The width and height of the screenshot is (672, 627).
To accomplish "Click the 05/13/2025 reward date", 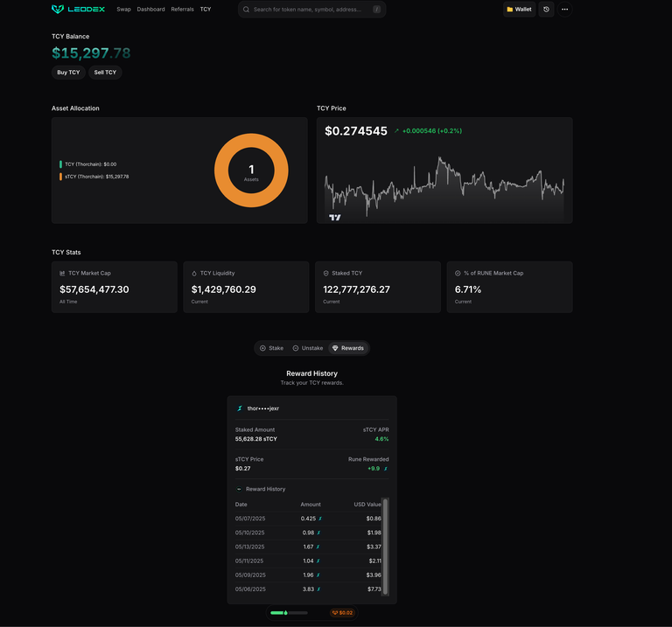I will tap(250, 547).
